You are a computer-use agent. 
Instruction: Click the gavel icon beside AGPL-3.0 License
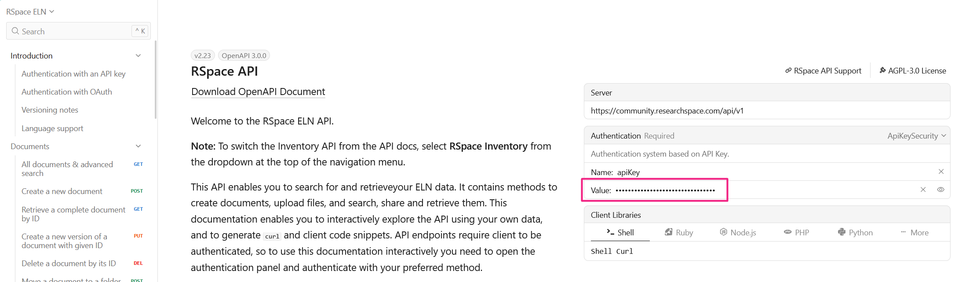coord(882,70)
